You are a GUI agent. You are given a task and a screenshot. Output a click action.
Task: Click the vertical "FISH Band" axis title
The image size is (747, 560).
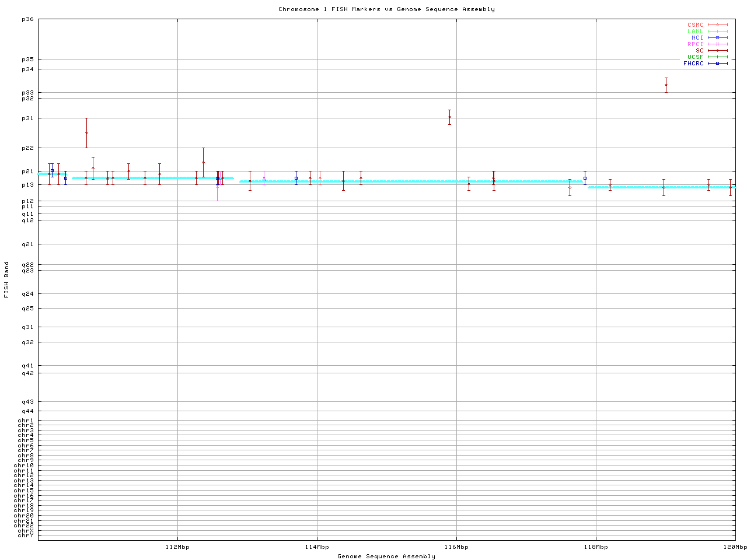[x=6, y=279]
